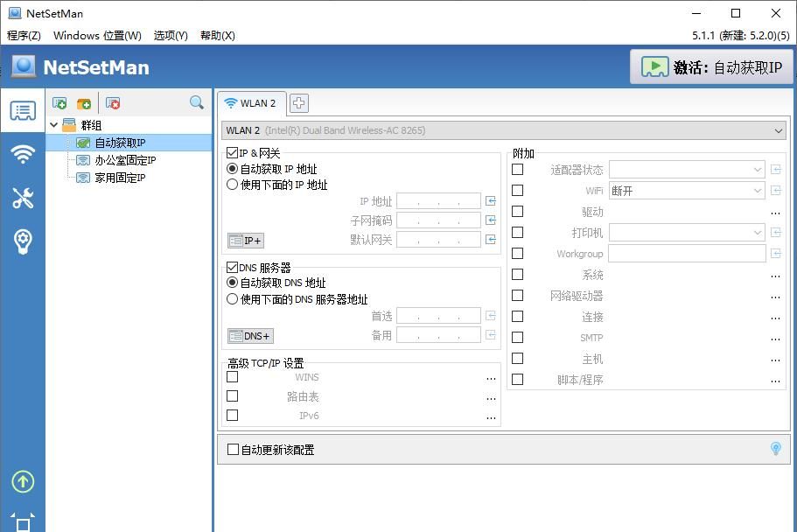
Task: Open 脚本/程序 settings ellipsis
Action: coord(775,381)
